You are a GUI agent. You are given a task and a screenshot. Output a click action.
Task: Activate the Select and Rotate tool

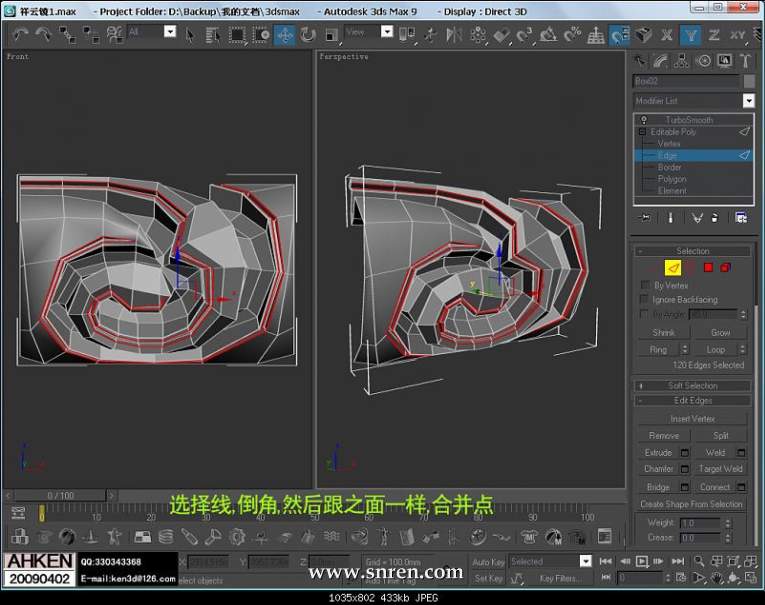308,34
